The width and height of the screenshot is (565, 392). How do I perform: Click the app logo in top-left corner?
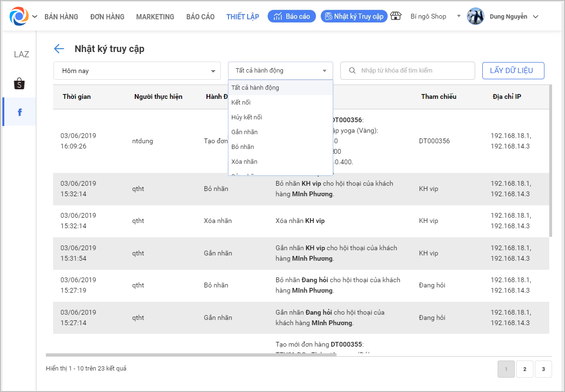[x=19, y=16]
